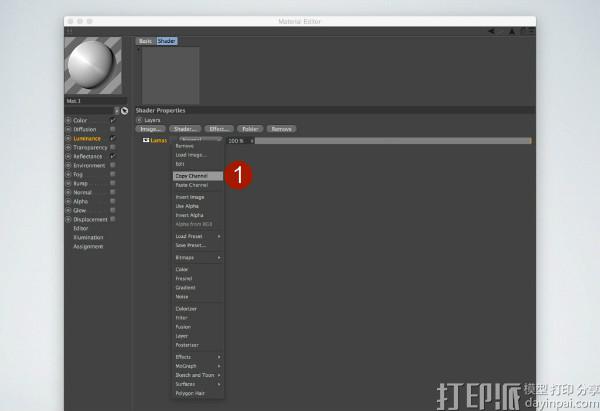Image resolution: width=600 pixels, height=411 pixels.
Task: Click the Lumas layer image icon
Action: pos(146,140)
